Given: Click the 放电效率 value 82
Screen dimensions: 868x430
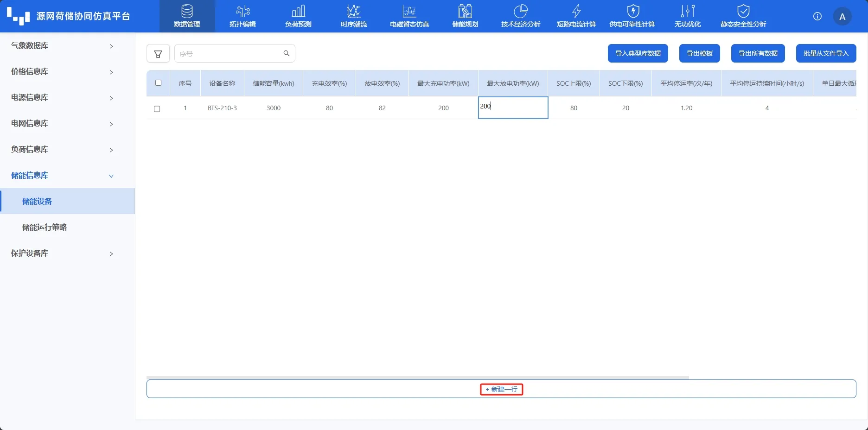Looking at the screenshot, I should point(382,108).
